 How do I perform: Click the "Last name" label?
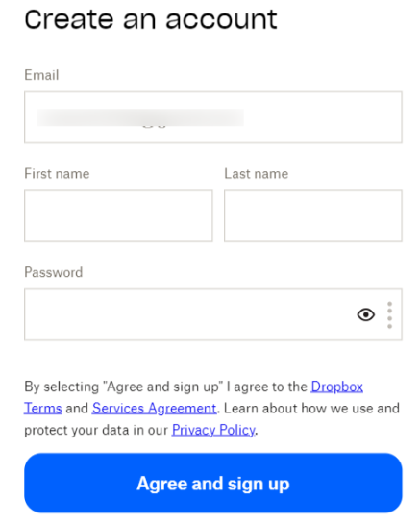(256, 174)
